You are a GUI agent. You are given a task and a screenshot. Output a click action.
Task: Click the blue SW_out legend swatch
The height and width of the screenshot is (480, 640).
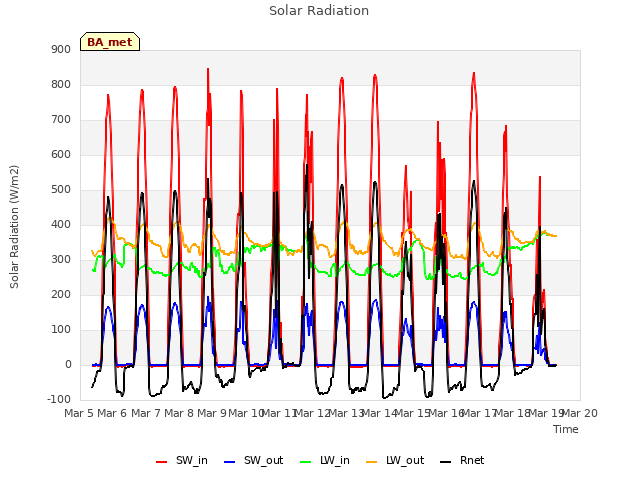pos(230,462)
